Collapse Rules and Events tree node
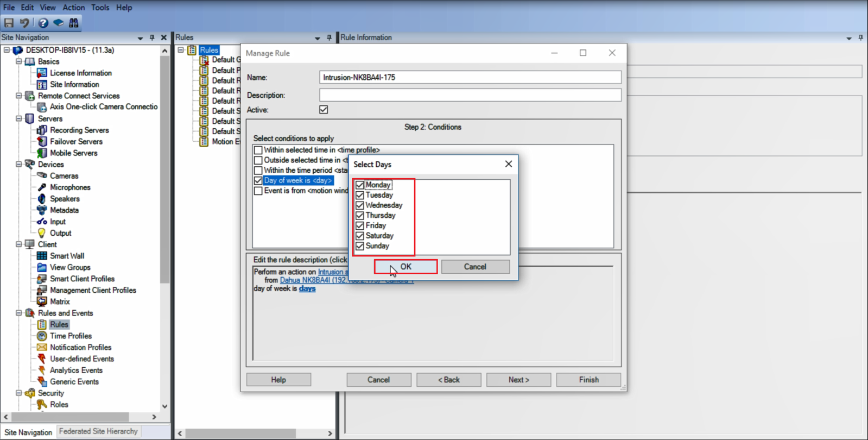This screenshot has width=868, height=440. (18, 313)
